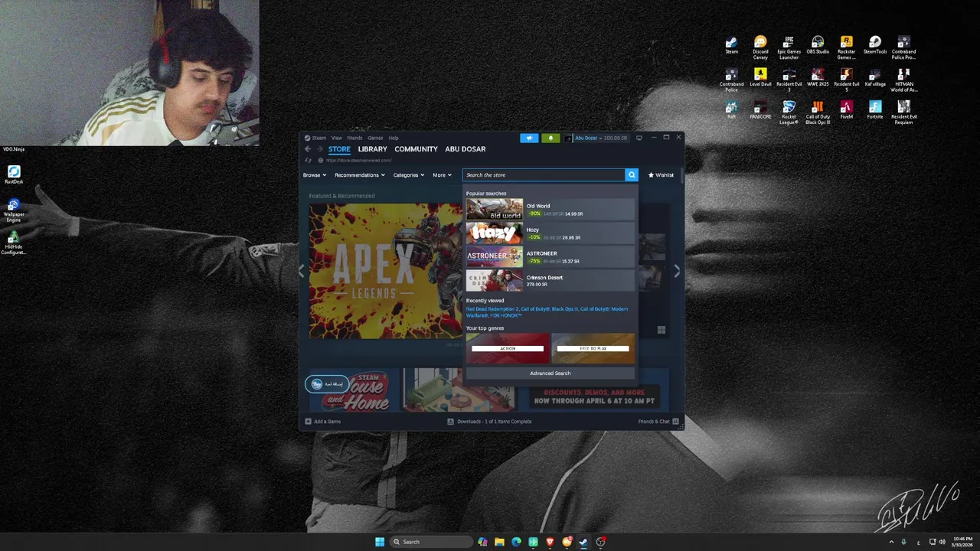
Task: Select the Raft desktop icon
Action: coord(732,110)
